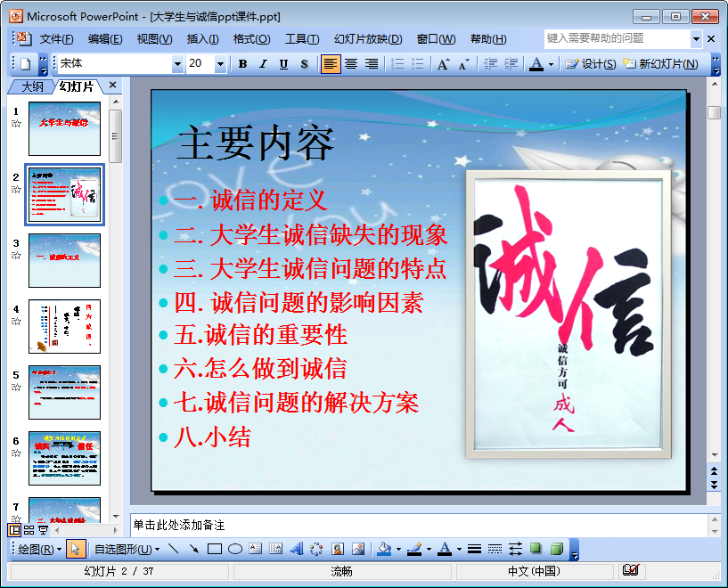This screenshot has height=588, width=728.
Task: Apply fill color bucket
Action: 384,550
